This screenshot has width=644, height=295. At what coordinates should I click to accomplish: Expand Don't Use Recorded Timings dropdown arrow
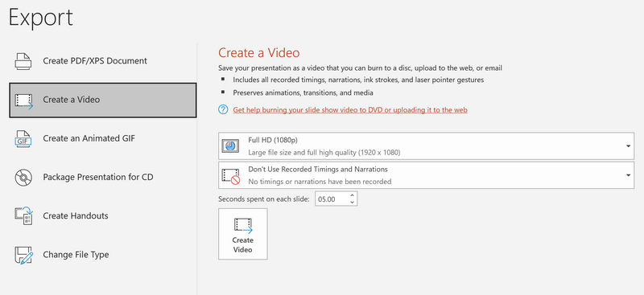[x=629, y=175]
